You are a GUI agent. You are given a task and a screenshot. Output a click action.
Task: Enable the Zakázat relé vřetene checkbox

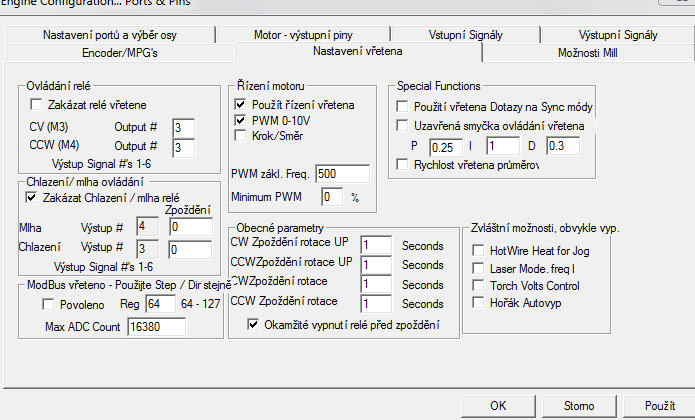(x=37, y=105)
